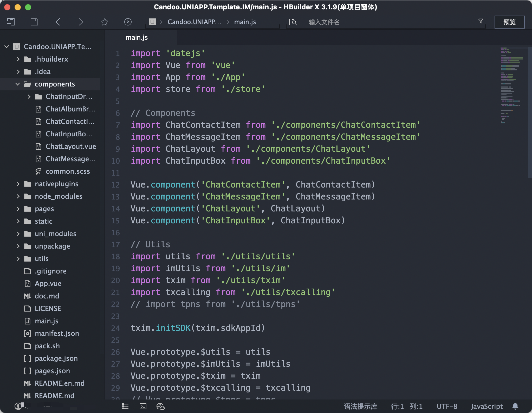This screenshot has width=532, height=413.
Task: Expand the ChatInputDr... folder
Action: (x=29, y=97)
